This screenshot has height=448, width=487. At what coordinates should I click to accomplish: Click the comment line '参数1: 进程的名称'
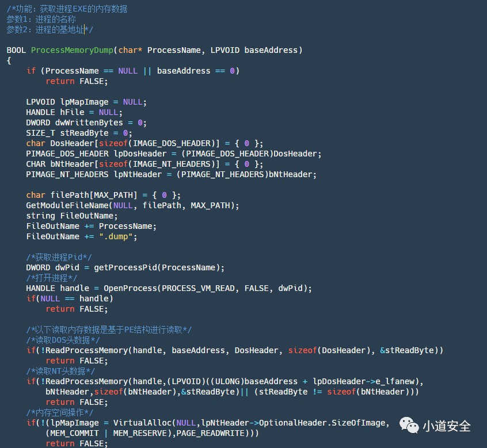(41, 19)
